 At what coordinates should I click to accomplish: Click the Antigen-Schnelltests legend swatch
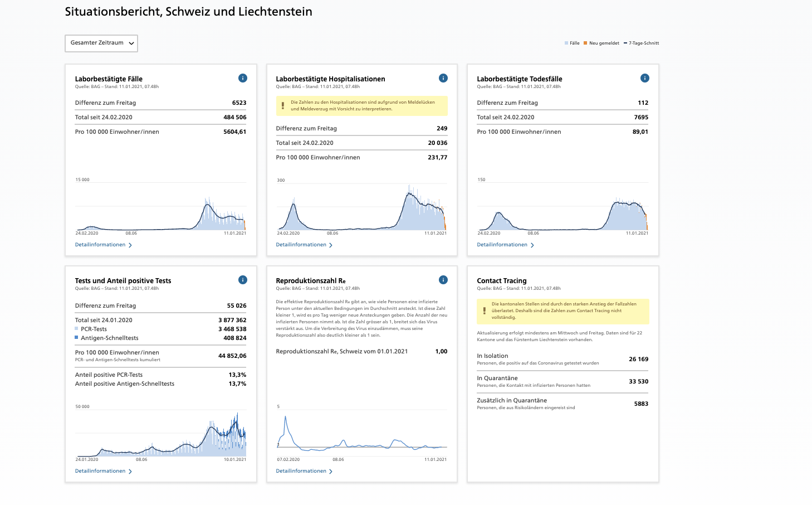(77, 338)
